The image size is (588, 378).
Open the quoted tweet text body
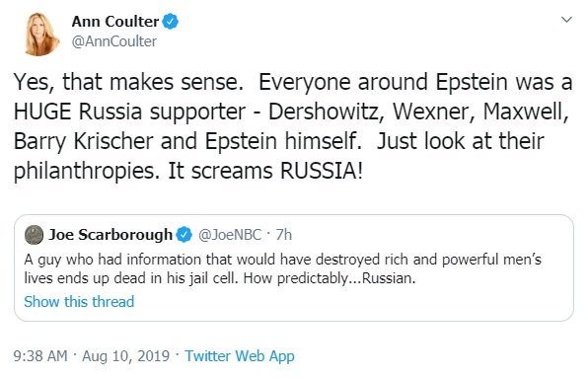pos(283,268)
